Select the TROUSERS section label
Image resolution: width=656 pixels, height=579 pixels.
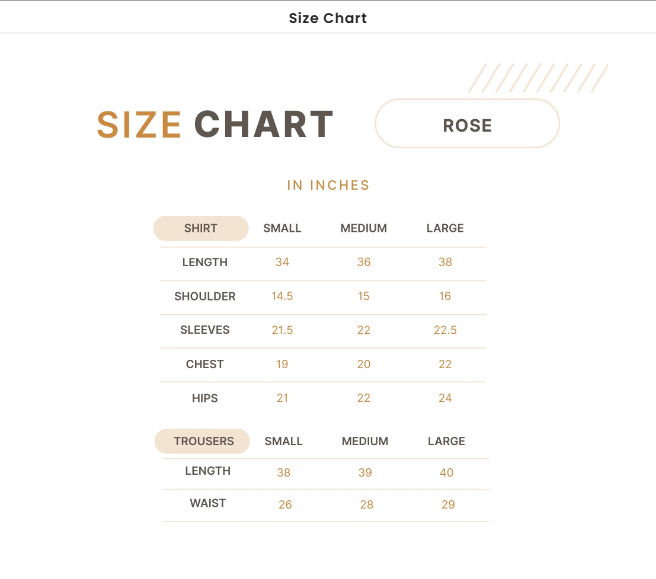(x=203, y=441)
